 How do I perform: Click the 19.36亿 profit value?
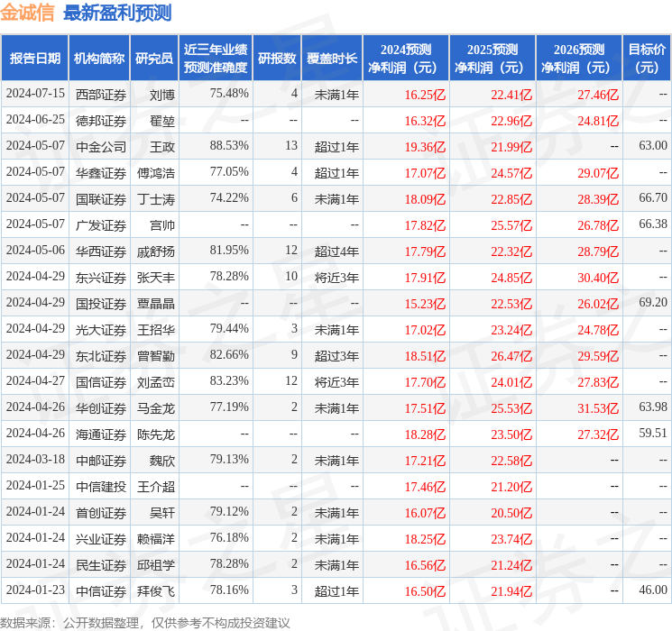tap(425, 147)
